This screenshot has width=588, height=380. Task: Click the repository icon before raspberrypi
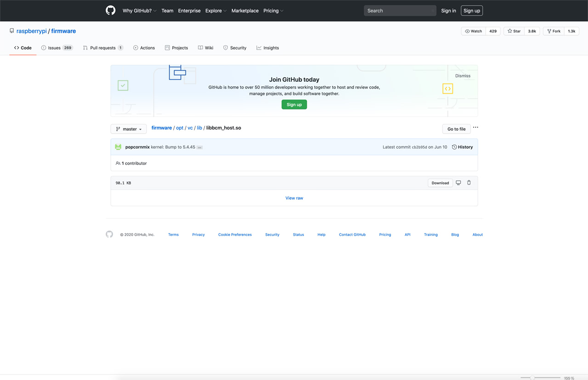pyautogui.click(x=12, y=31)
